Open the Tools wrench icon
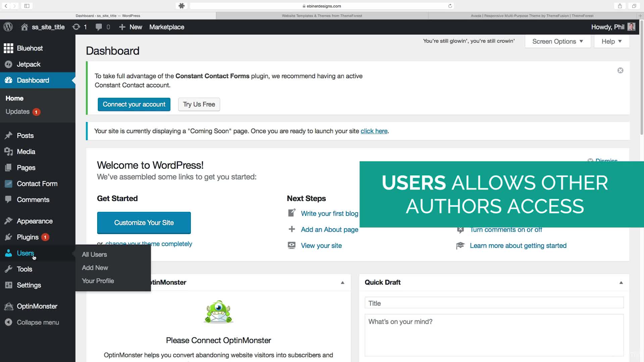The width and height of the screenshot is (644, 362). point(8,269)
